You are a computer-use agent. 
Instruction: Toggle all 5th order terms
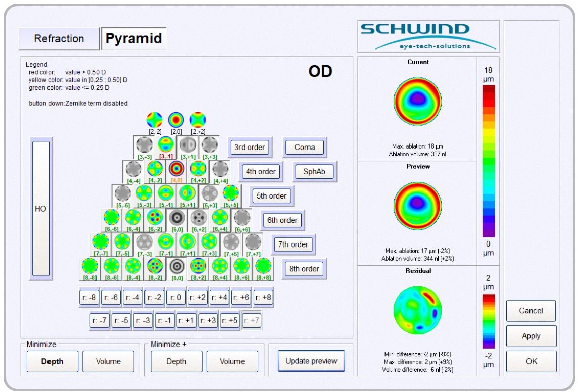point(272,196)
